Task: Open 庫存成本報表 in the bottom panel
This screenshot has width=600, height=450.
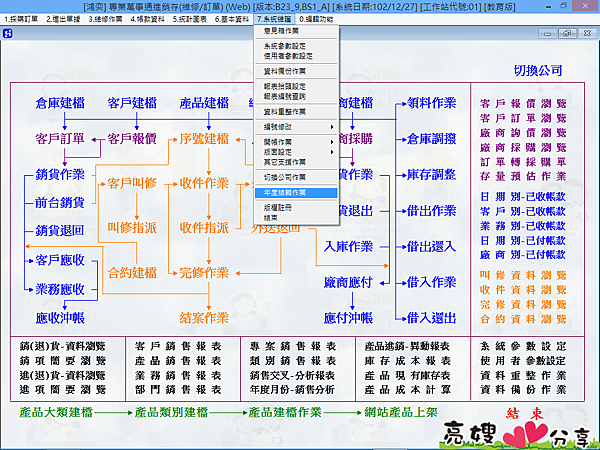Action: [408, 361]
